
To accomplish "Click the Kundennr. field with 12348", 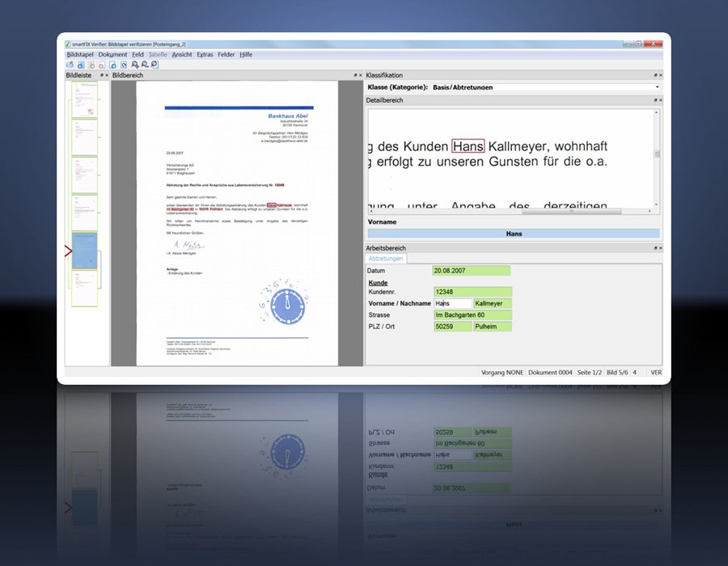I will click(x=472, y=292).
